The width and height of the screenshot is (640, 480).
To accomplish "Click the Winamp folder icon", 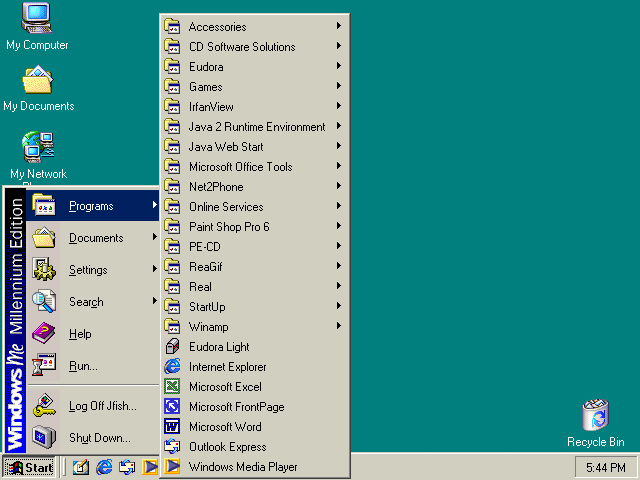I will click(172, 326).
